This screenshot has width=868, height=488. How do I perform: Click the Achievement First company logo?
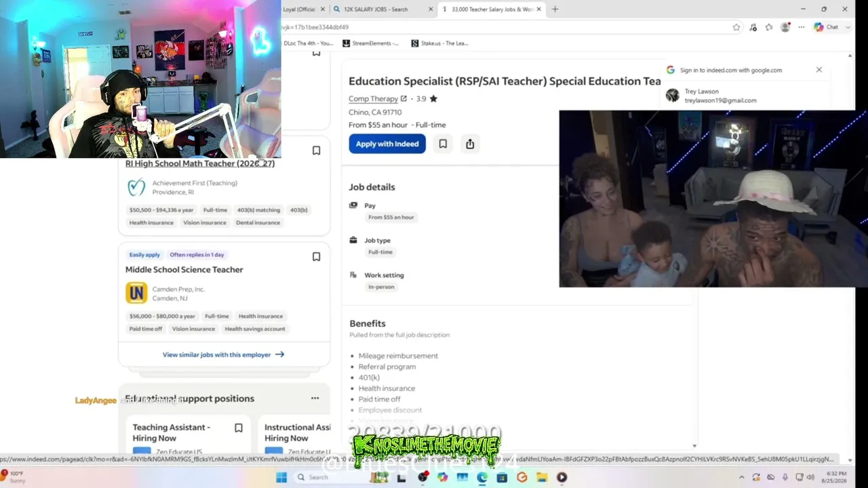[x=136, y=187]
